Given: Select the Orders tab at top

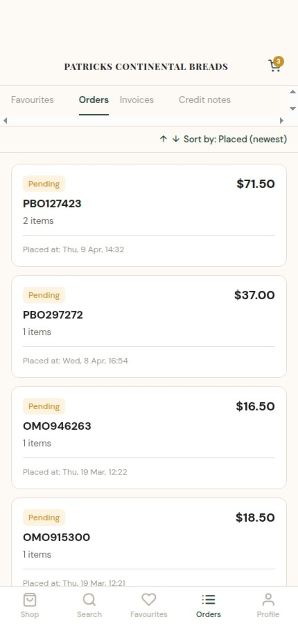Looking at the screenshot, I should pos(94,100).
